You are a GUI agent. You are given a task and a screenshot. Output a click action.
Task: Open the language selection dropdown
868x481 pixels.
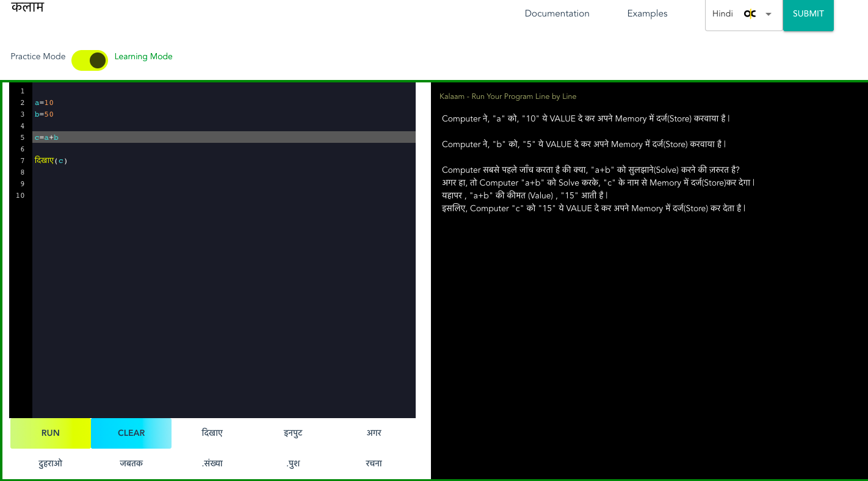[768, 13]
